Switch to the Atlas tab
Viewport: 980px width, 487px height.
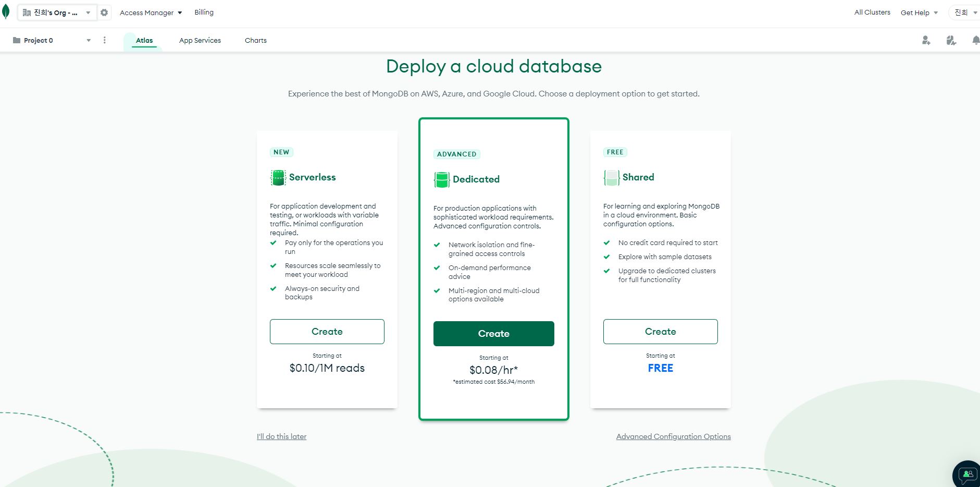click(144, 40)
